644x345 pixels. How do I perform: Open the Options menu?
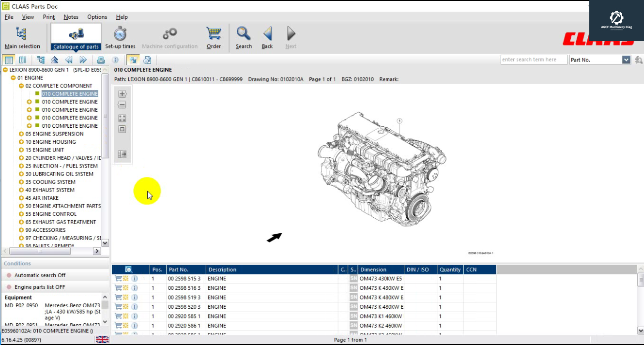tap(97, 17)
